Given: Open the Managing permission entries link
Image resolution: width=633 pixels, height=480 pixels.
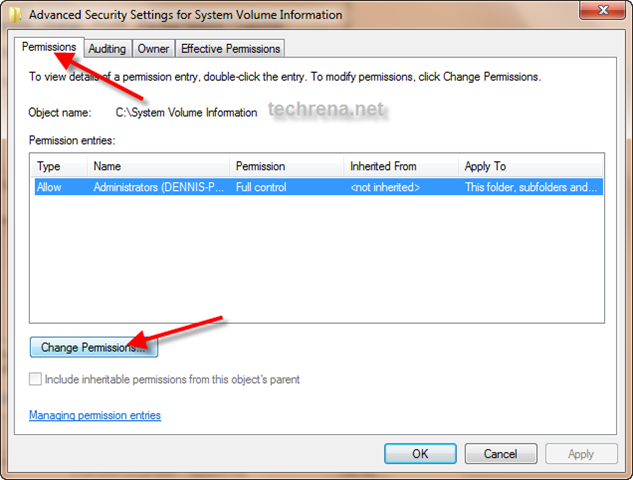Looking at the screenshot, I should tap(95, 415).
